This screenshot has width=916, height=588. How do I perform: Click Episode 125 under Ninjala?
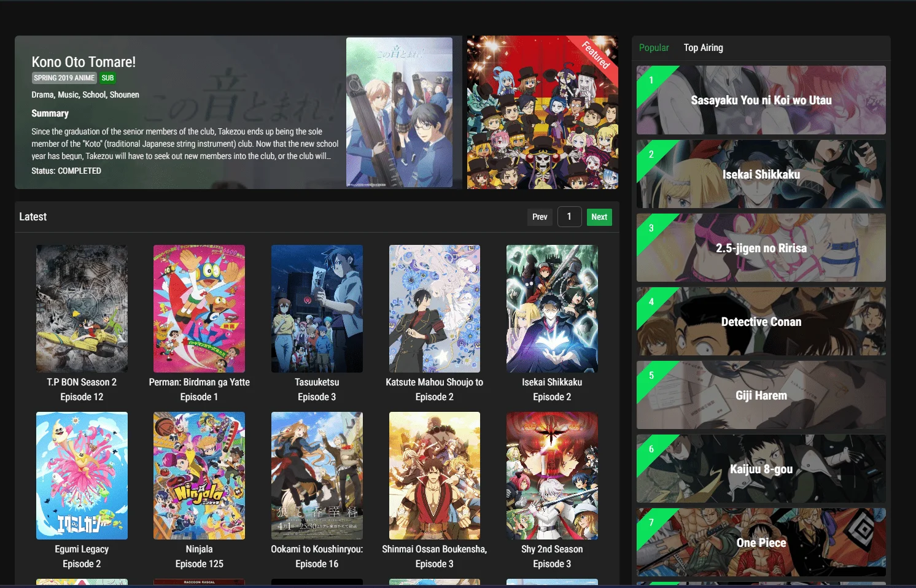pos(199,563)
